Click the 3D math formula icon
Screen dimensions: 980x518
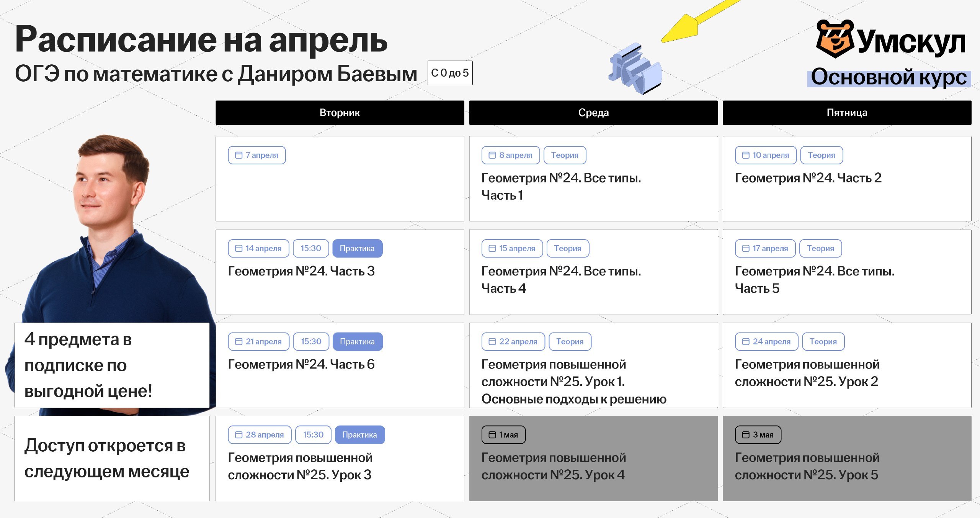coord(635,69)
